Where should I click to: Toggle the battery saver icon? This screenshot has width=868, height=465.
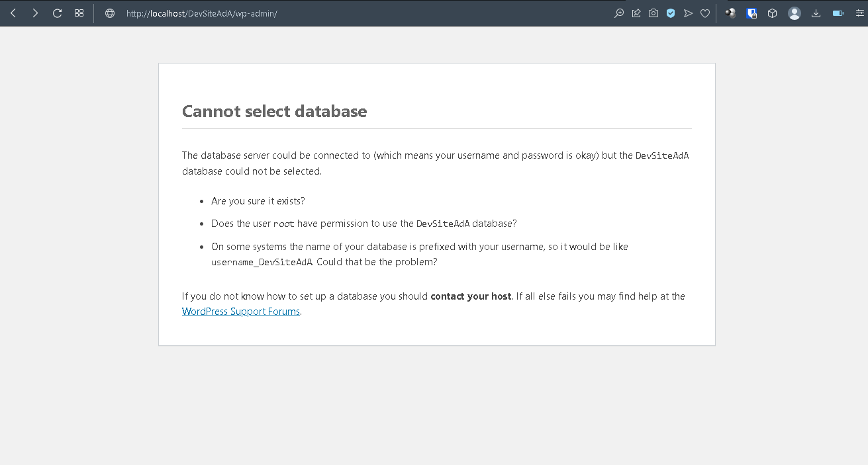pos(838,13)
